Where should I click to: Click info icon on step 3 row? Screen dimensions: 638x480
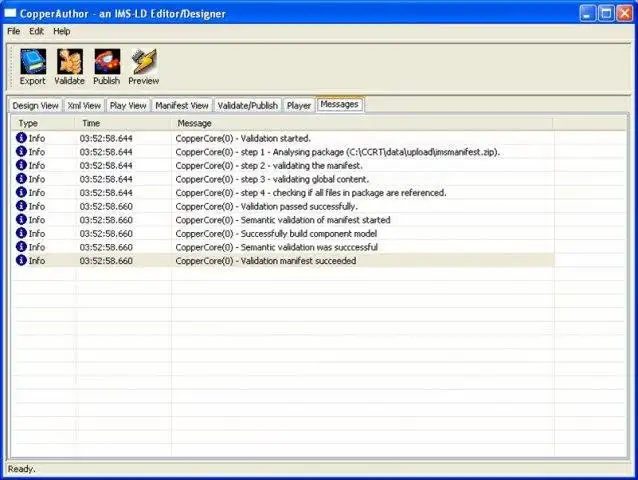21,179
